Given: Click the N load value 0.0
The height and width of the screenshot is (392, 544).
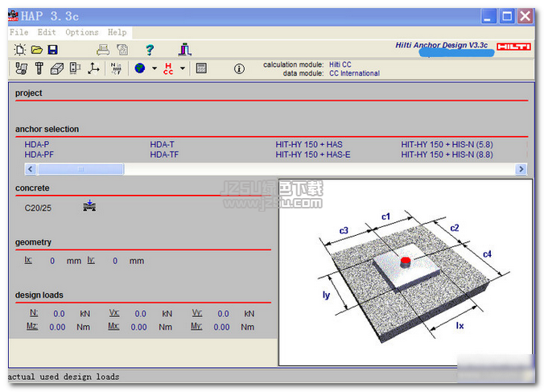Looking at the screenshot, I should [x=59, y=314].
